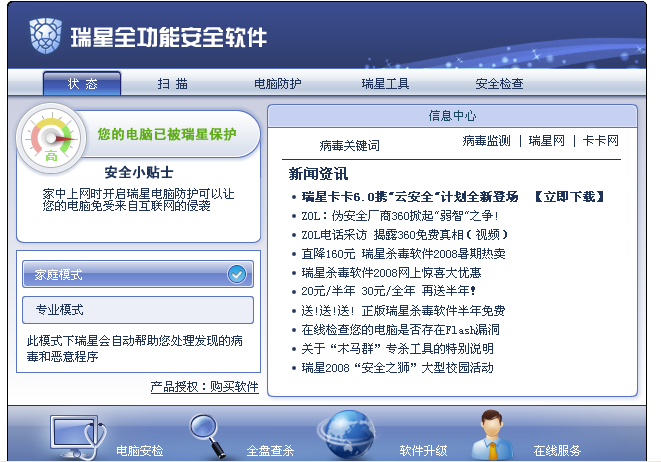Open the 瑞星网 link

pos(546,140)
